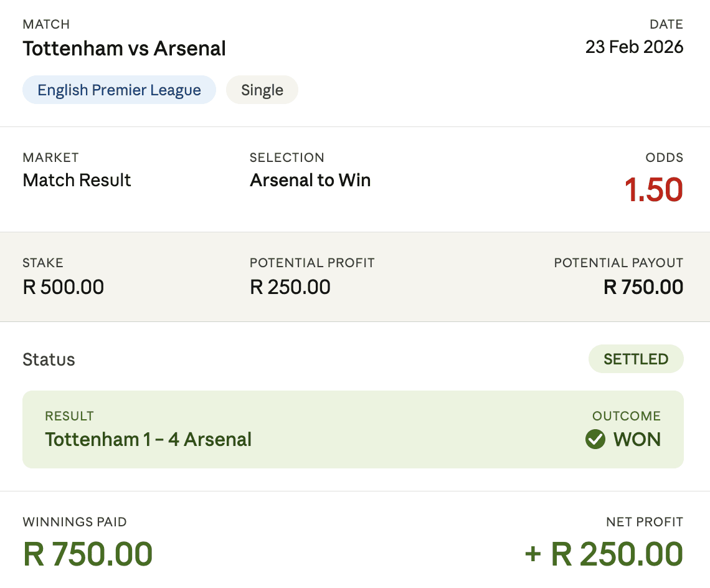Click the green winnings paid amount
Viewport: 710px width, 588px height.
pyautogui.click(x=87, y=554)
